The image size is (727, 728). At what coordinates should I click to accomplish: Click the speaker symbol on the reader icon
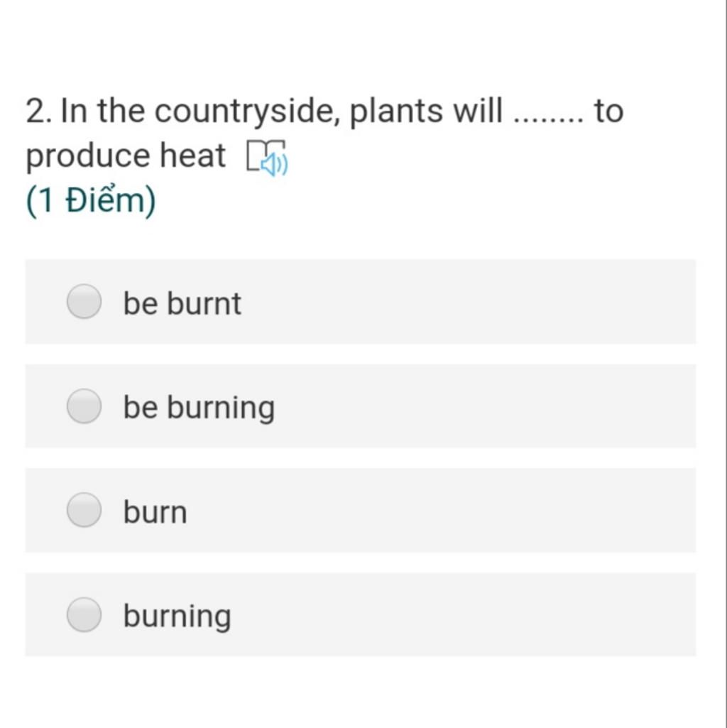274,164
